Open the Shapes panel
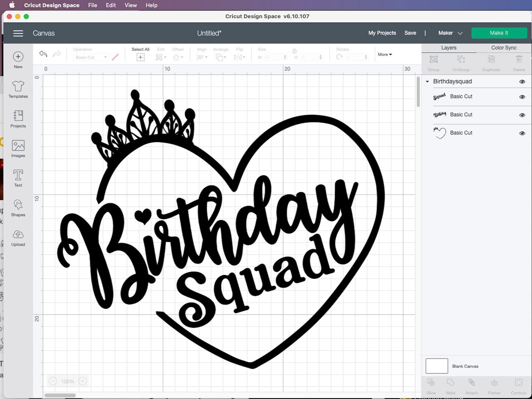Screen dimensions: 532x399 [18, 208]
